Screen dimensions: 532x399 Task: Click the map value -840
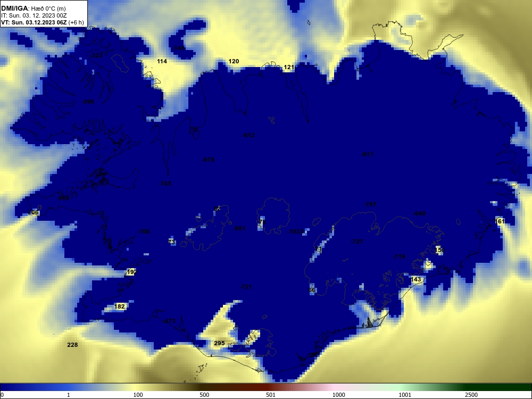point(419,213)
